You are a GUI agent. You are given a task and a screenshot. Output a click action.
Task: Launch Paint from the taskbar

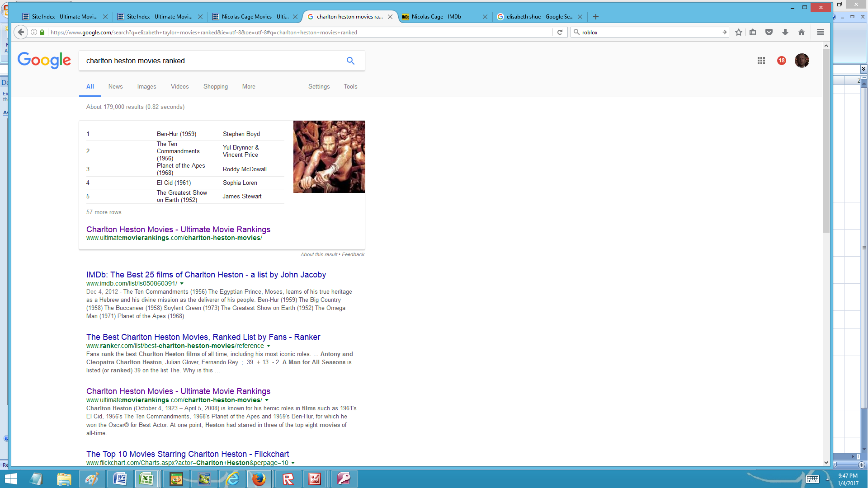(92, 479)
